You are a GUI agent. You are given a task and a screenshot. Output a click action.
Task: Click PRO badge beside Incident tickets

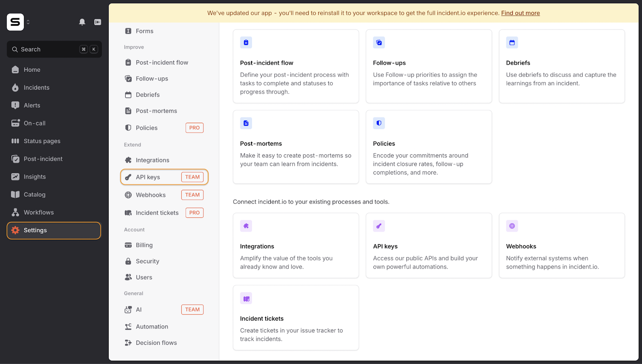pyautogui.click(x=195, y=213)
